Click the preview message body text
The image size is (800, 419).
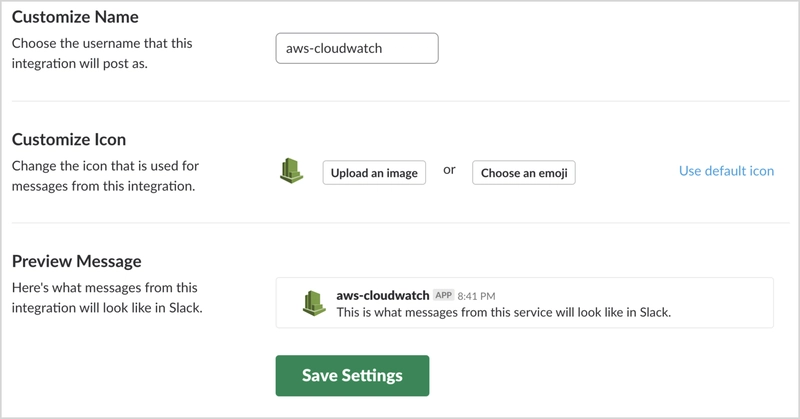pyautogui.click(x=503, y=312)
